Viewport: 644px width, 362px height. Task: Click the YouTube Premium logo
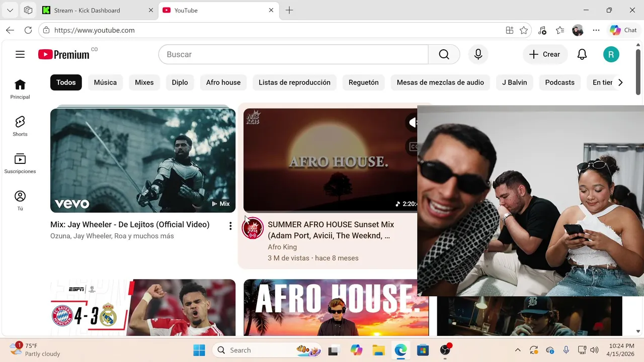point(64,54)
